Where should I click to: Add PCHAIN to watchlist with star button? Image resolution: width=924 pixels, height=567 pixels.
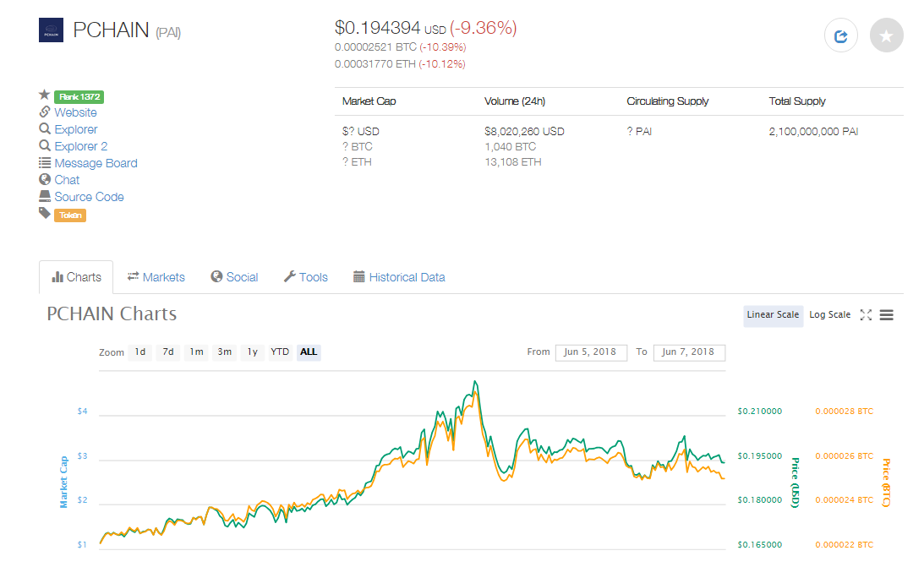(886, 36)
